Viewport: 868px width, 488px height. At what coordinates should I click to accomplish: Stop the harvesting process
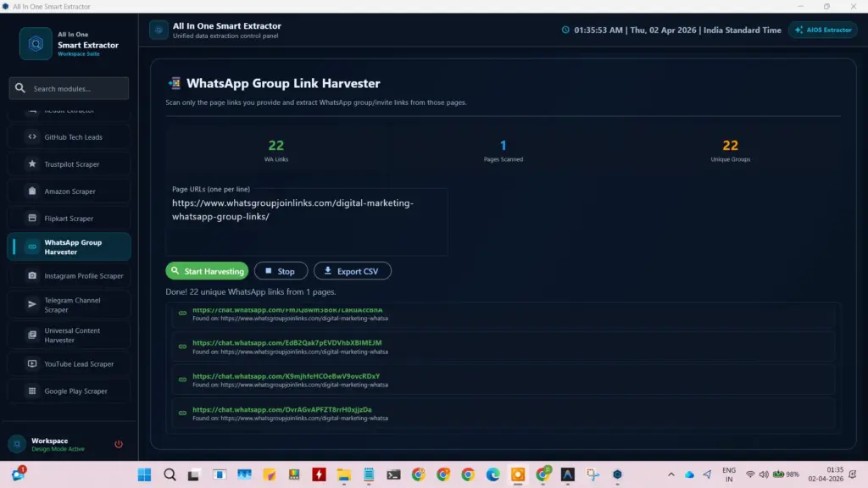(281, 271)
